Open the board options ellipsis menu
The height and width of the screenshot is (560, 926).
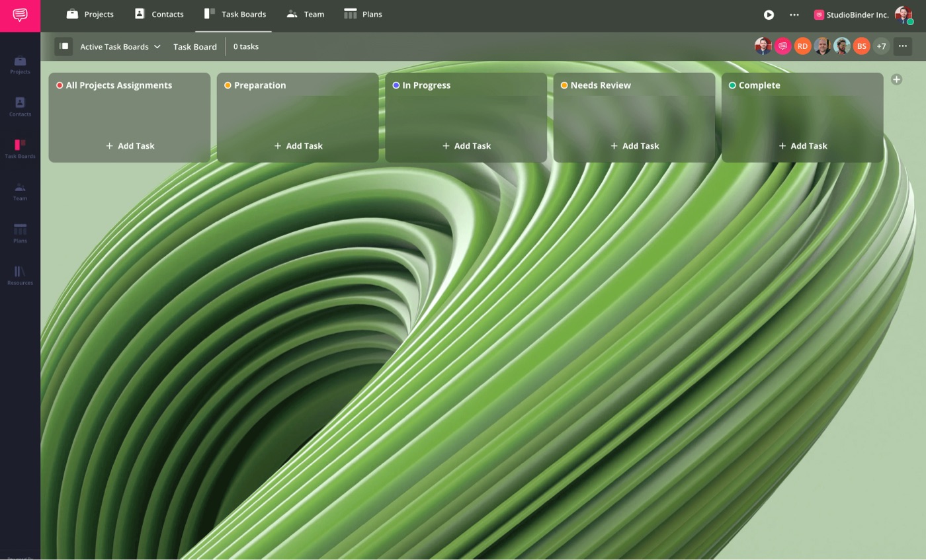[903, 46]
